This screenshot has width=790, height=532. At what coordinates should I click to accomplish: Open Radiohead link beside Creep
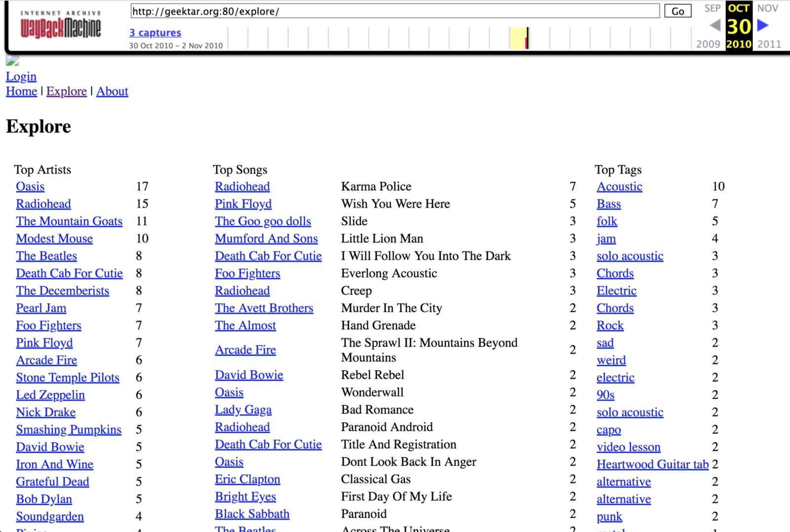(242, 291)
